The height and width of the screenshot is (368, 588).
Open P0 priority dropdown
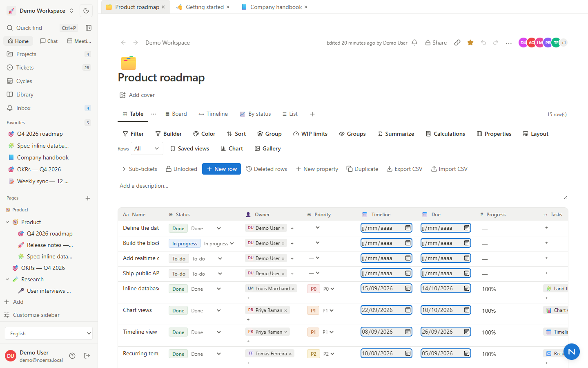(x=329, y=289)
